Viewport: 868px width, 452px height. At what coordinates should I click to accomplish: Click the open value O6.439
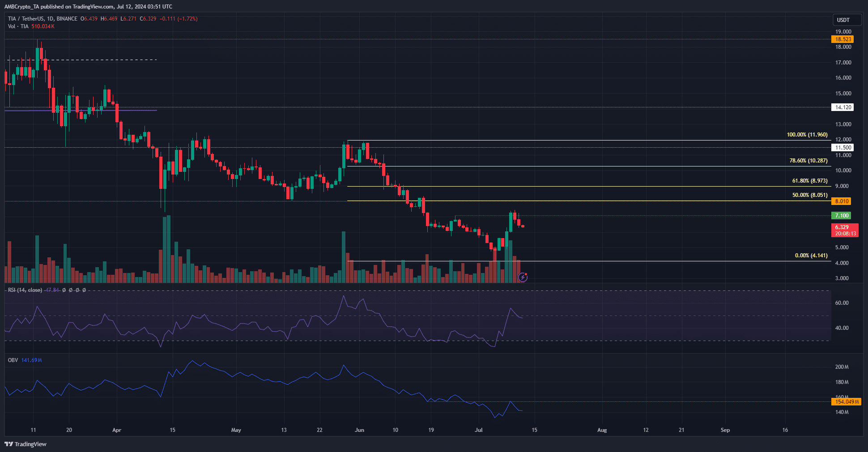(89, 19)
